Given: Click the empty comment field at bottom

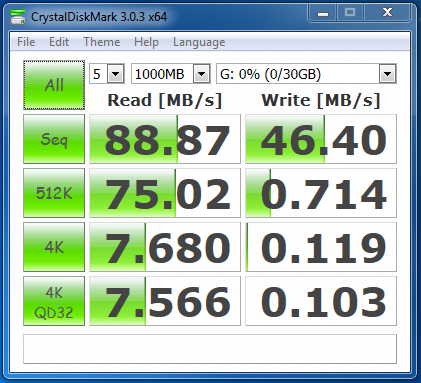Looking at the screenshot, I should tap(210, 349).
